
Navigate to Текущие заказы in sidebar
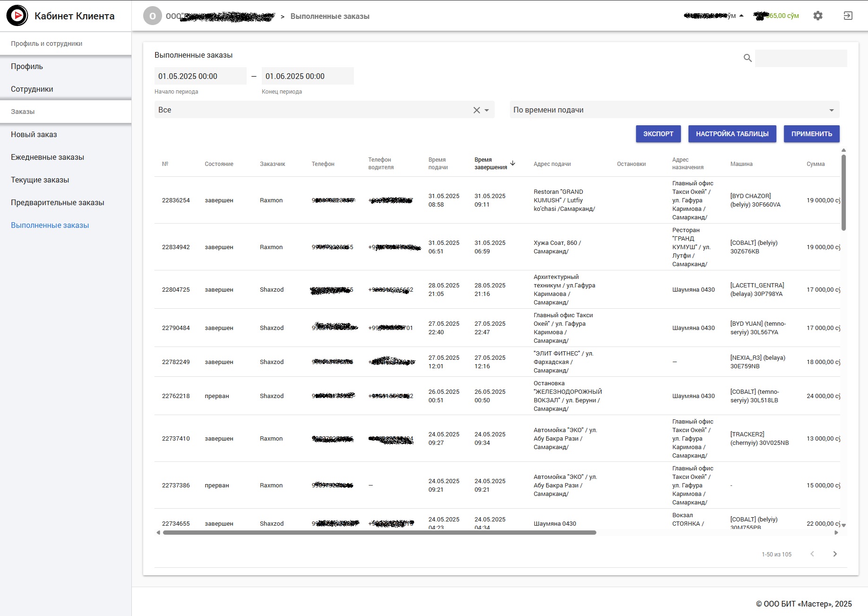(x=40, y=180)
